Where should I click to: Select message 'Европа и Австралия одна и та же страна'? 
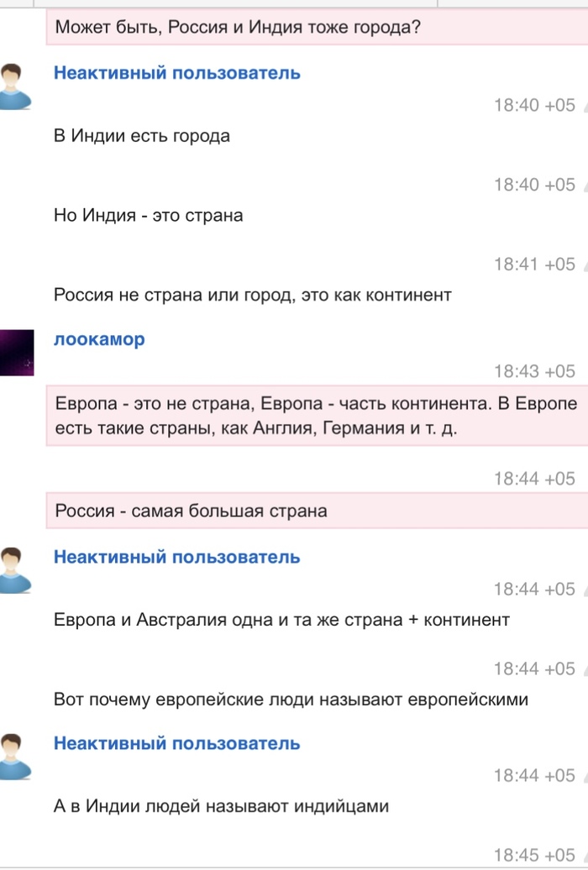click(x=281, y=620)
